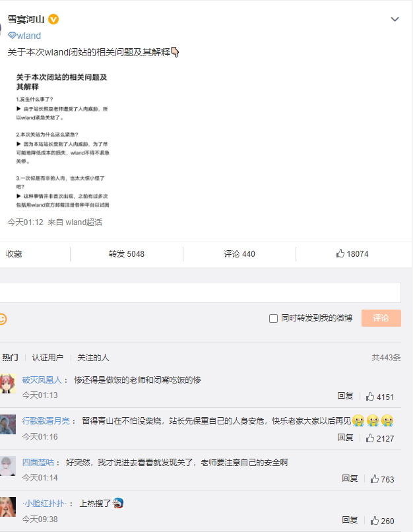
Task: Click the post timestamp 今天01:12
Action: coord(26,222)
